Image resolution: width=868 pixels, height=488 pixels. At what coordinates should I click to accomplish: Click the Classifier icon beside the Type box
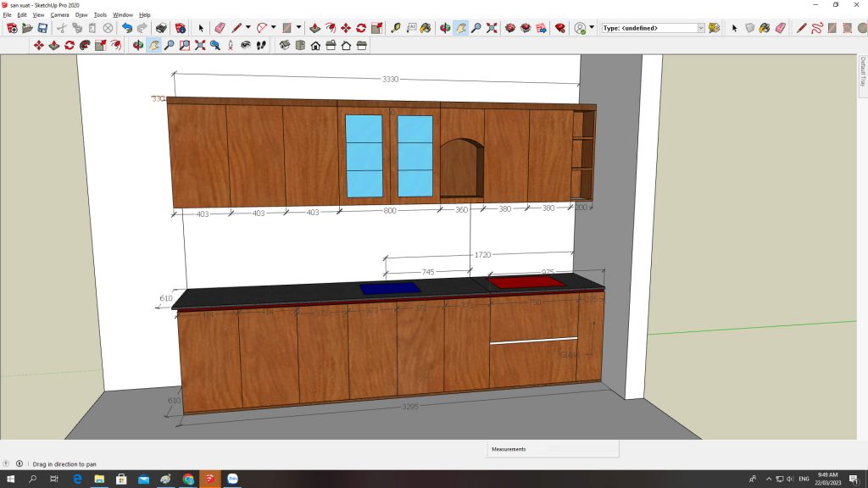[x=714, y=28]
